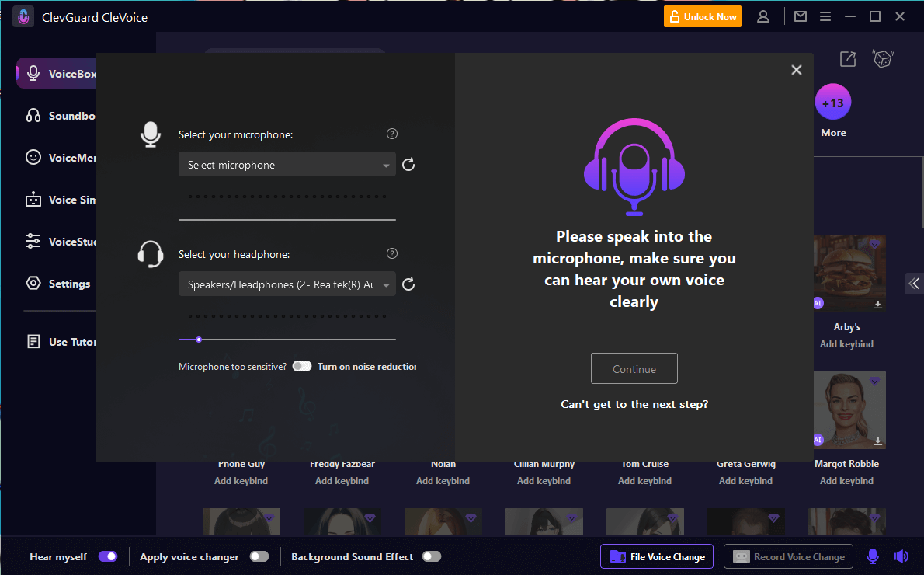Open help for Select your microphone
The image size is (924, 575).
pos(392,134)
